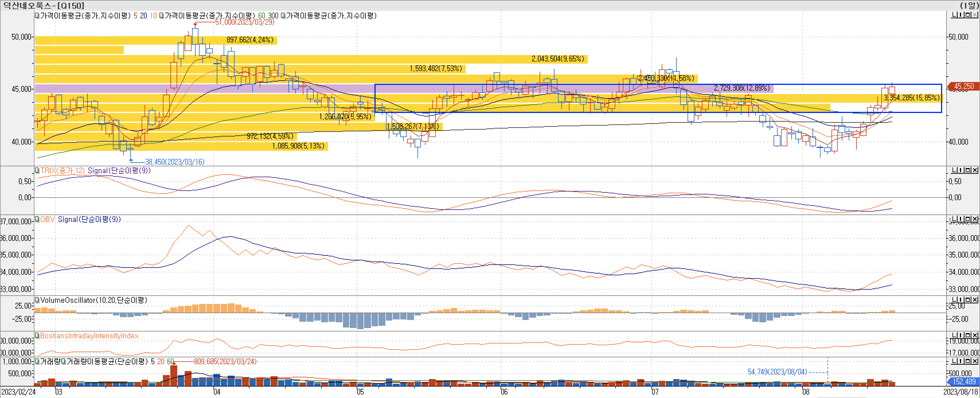Close the TRIX indicator panel
The width and height of the screenshot is (980, 398).
[x=975, y=170]
